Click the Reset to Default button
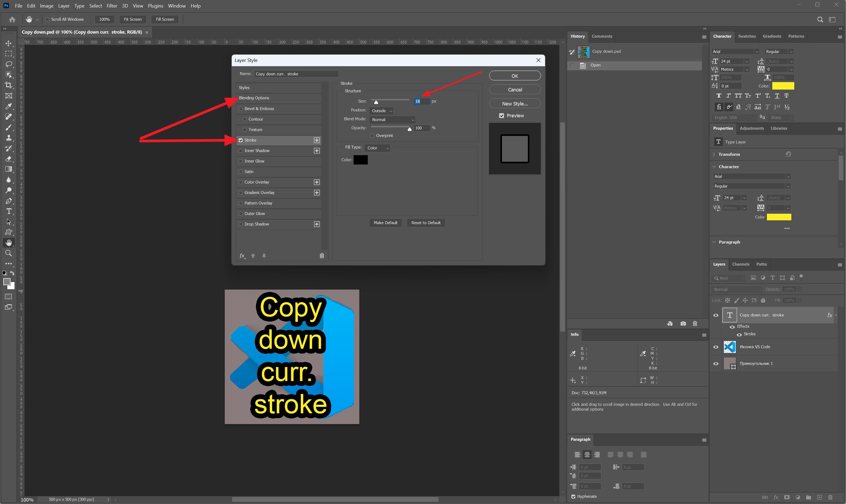The width and height of the screenshot is (846, 504). click(426, 223)
